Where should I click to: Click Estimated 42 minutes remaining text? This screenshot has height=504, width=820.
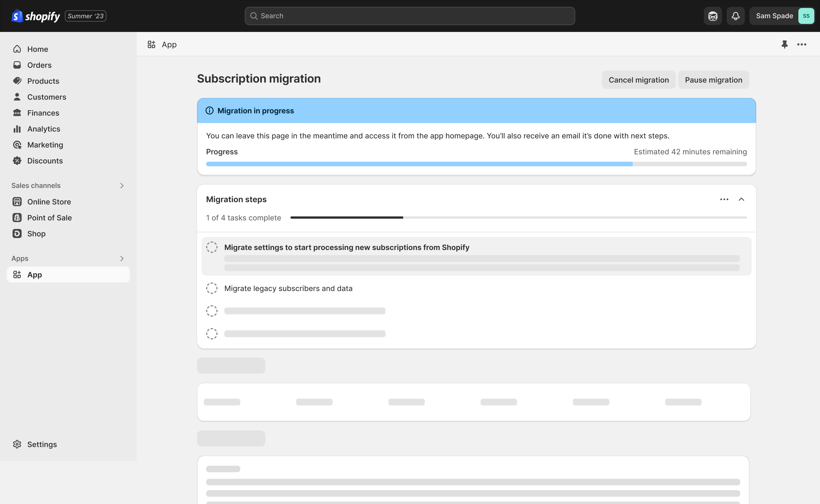tap(690, 152)
